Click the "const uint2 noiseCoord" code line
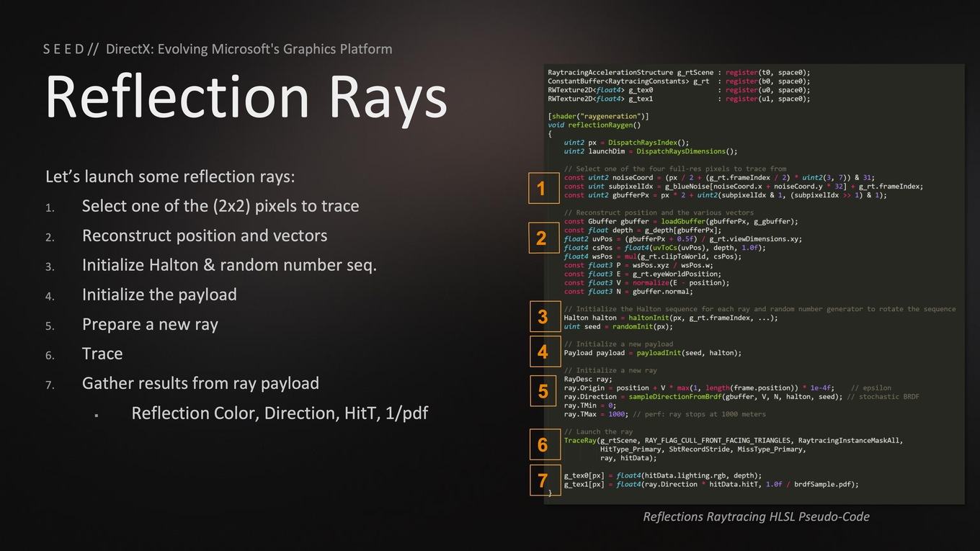Viewport: 980px width, 551px height. (719, 177)
